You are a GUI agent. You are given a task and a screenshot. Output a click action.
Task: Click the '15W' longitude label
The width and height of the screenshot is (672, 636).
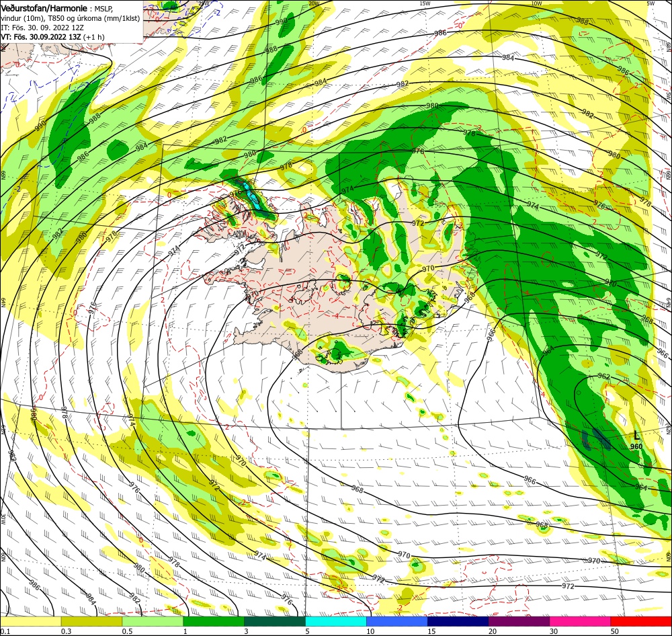425,3
